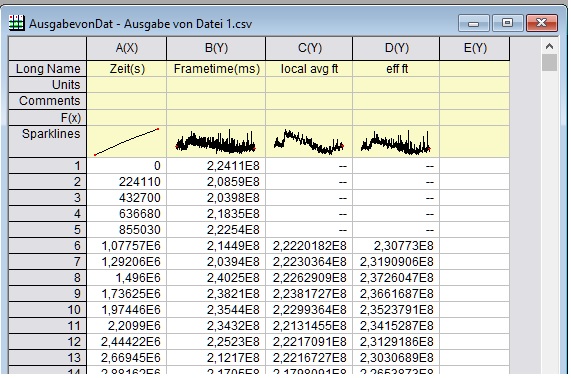Click cell with value 2,0859E8
Screen dimensions: 571x378
(x=216, y=182)
